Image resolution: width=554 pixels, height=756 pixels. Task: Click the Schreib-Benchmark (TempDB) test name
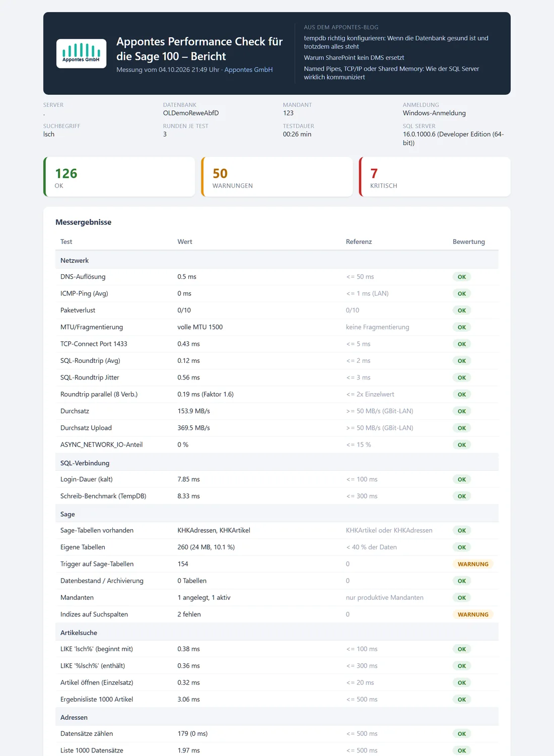click(103, 496)
